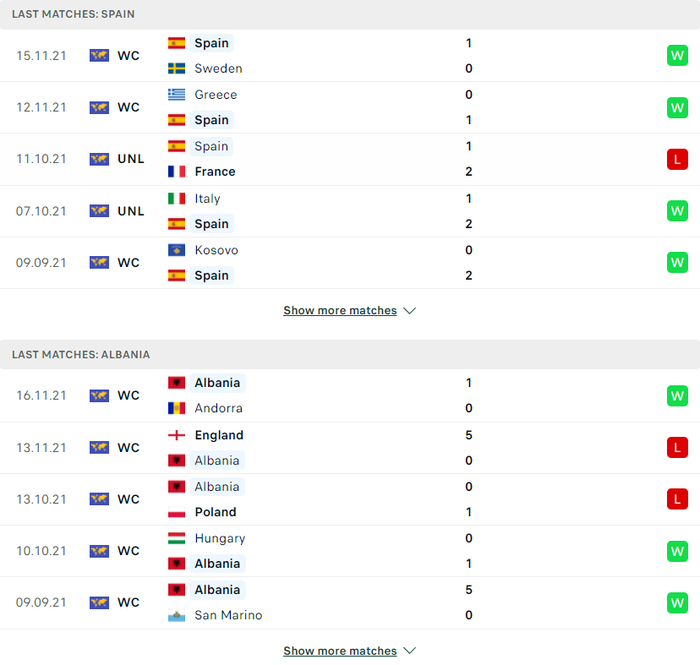This screenshot has width=700, height=665.
Task: Click the red L badge for Spain vs France
Action: [677, 159]
